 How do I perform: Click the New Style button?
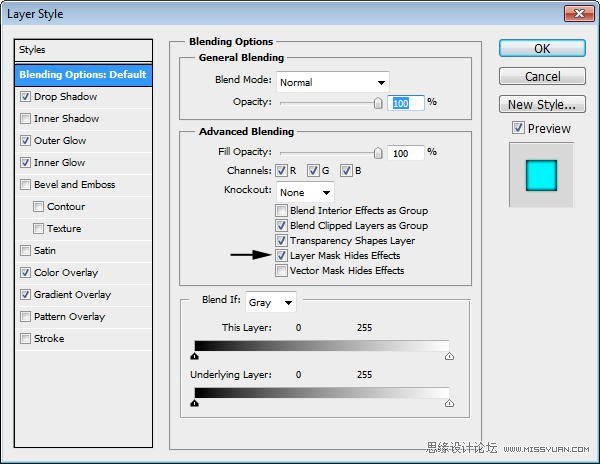pyautogui.click(x=542, y=104)
